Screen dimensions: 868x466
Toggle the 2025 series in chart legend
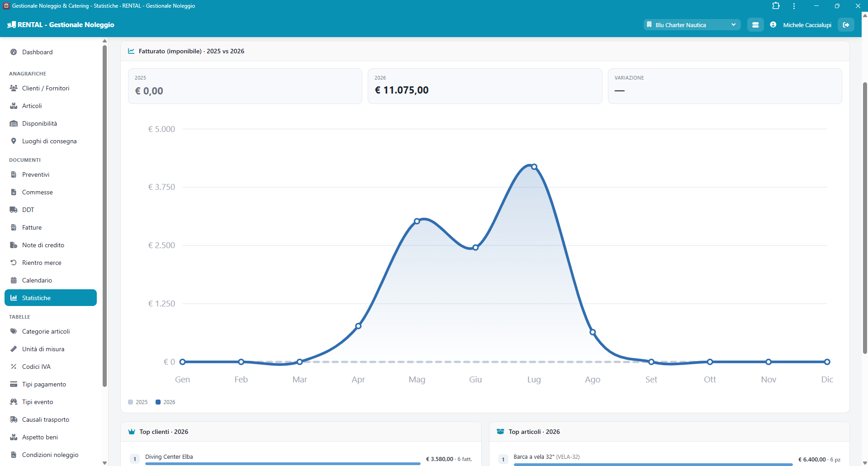(x=138, y=402)
